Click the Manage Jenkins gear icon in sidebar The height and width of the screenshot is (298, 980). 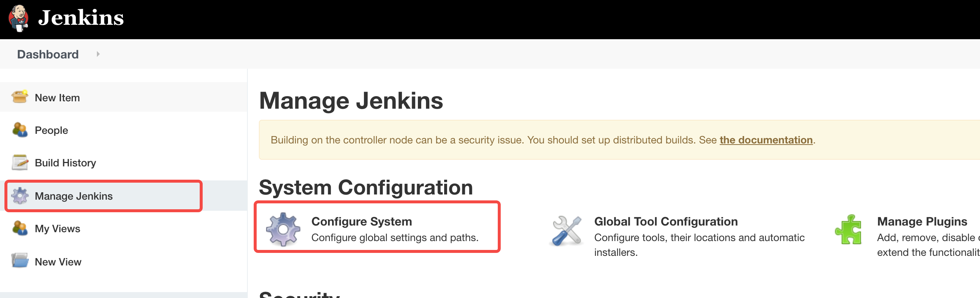coord(20,196)
